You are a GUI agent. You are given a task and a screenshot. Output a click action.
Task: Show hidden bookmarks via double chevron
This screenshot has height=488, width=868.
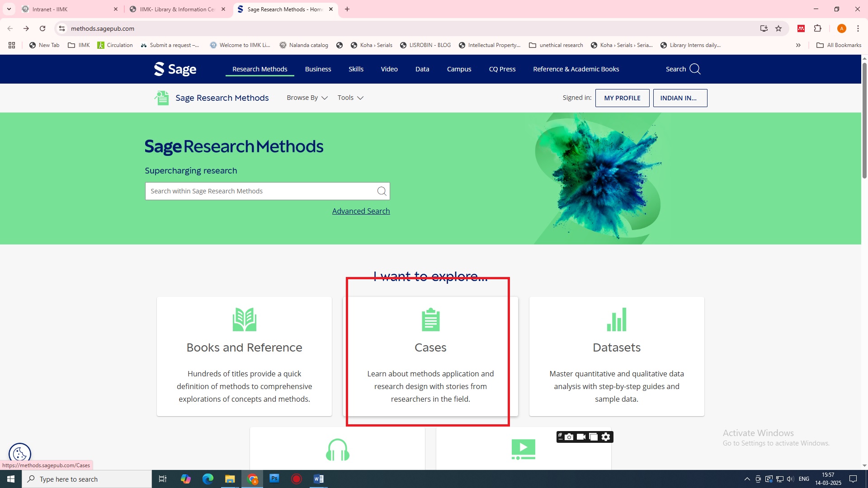pos(798,45)
